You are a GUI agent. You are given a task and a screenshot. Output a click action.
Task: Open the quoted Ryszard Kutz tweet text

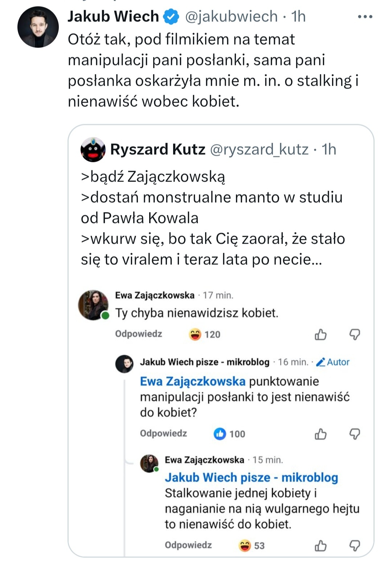(x=212, y=218)
